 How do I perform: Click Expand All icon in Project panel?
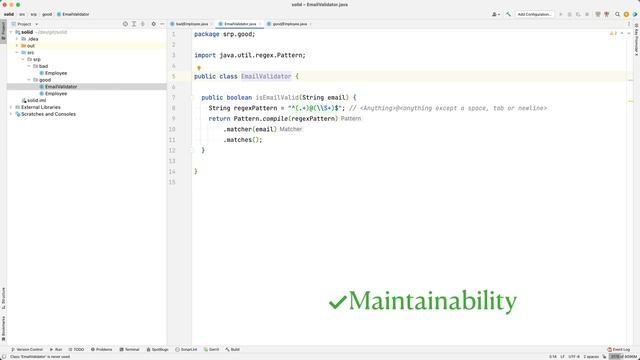point(134,24)
